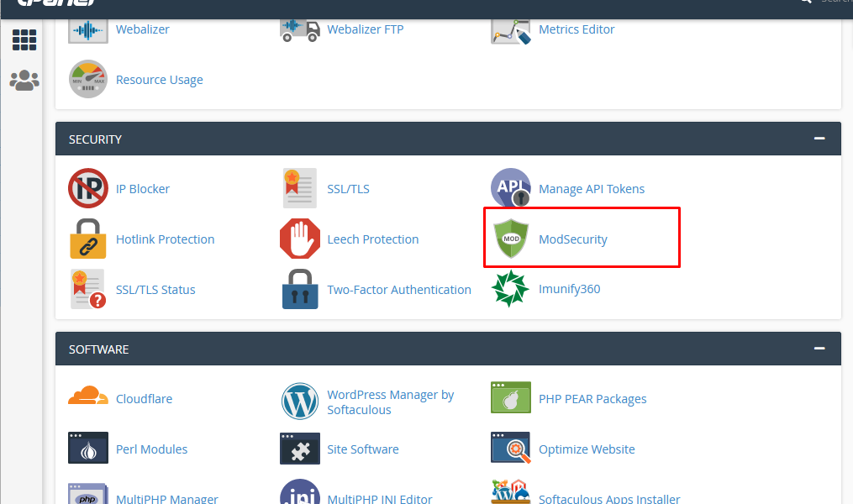
Task: Open the MultiPHP INI Editor icon
Action: coord(300,491)
